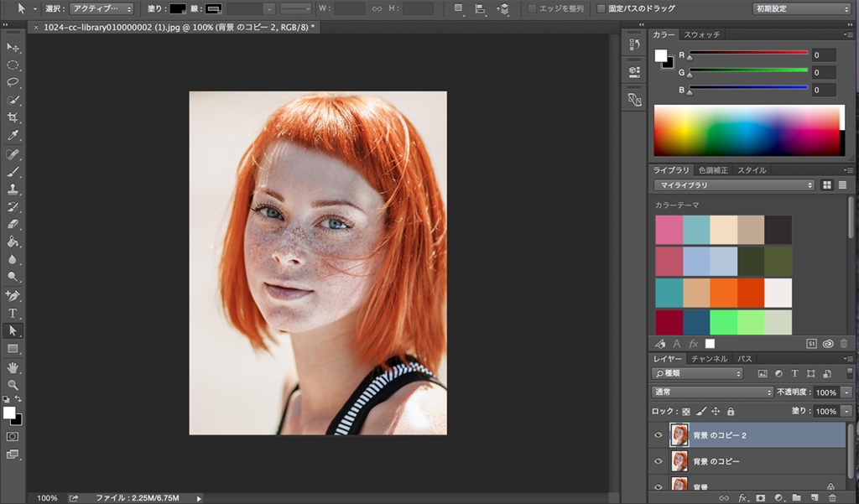
Task: Select the Zoom tool
Action: click(x=13, y=385)
